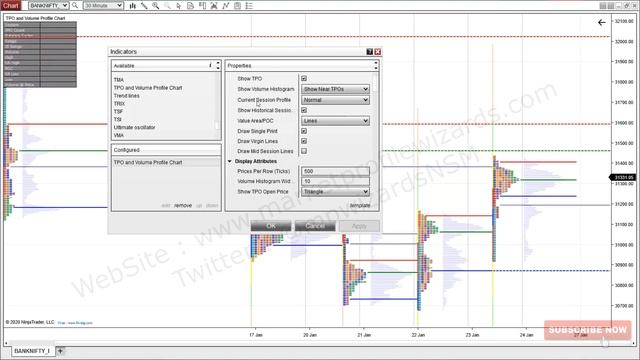Click the info icon in Available panel
This screenshot has height=360, width=640.
coord(210,65)
